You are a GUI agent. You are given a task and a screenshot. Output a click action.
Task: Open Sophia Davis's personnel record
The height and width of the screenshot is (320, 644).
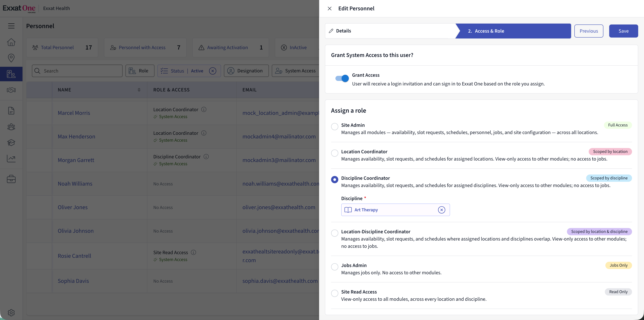pyautogui.click(x=73, y=281)
